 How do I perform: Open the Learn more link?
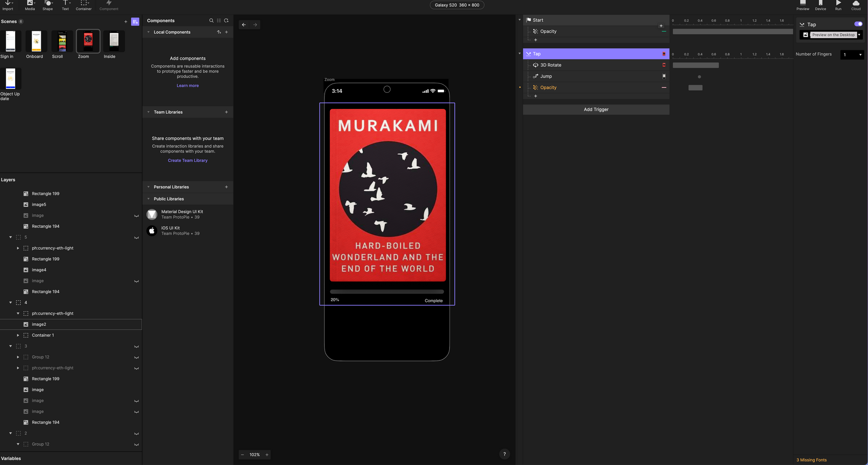(x=187, y=85)
